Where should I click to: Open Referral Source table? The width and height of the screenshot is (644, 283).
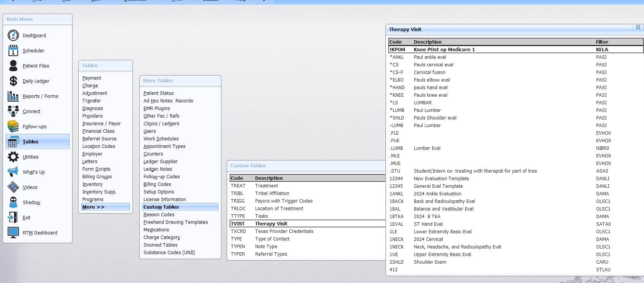99,138
